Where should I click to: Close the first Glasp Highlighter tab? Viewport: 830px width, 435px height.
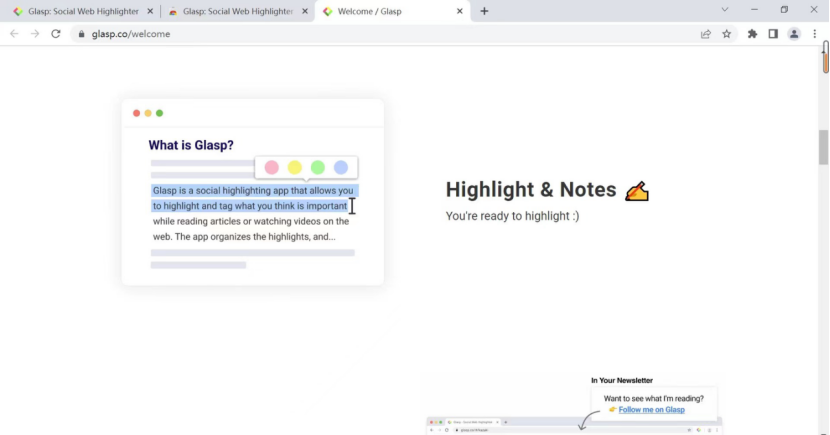click(x=150, y=11)
